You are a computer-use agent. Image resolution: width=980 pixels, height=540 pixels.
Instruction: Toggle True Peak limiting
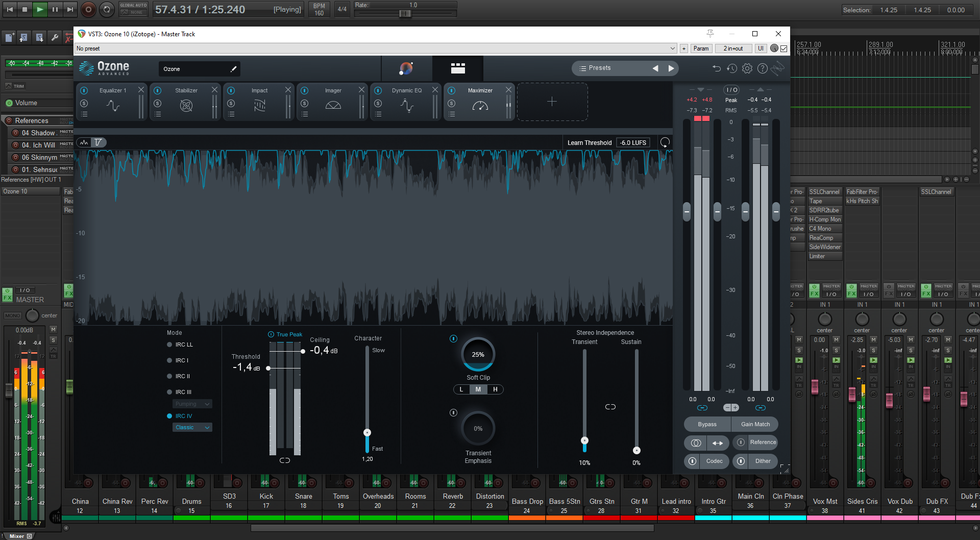271,334
